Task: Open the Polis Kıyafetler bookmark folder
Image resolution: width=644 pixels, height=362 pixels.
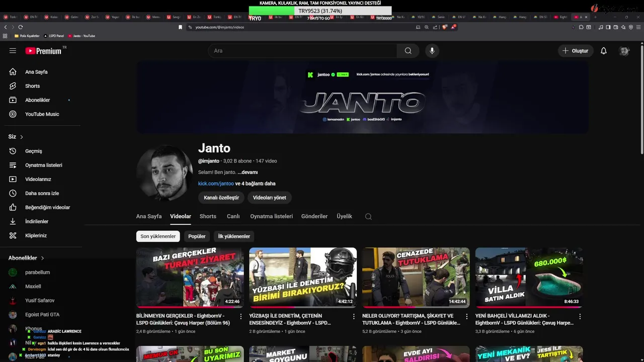Action: pyautogui.click(x=27, y=36)
